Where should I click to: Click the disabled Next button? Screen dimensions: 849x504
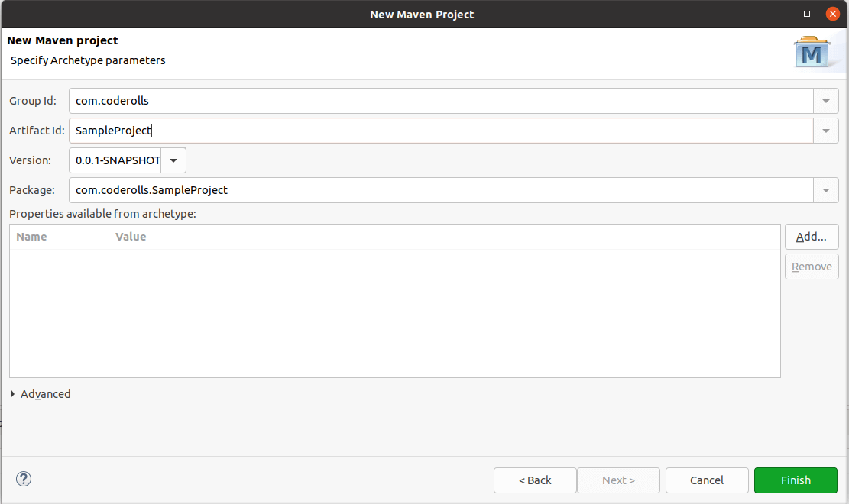618,480
